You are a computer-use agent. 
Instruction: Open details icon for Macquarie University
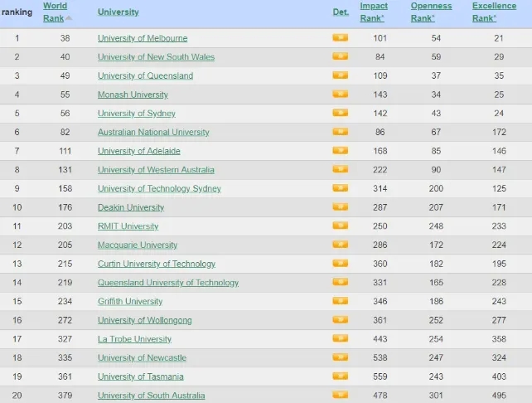point(341,244)
